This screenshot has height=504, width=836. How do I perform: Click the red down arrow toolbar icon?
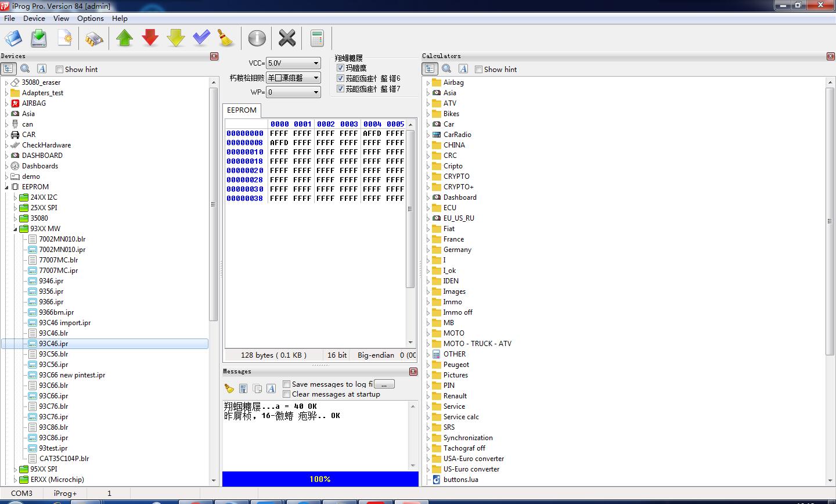pos(150,38)
